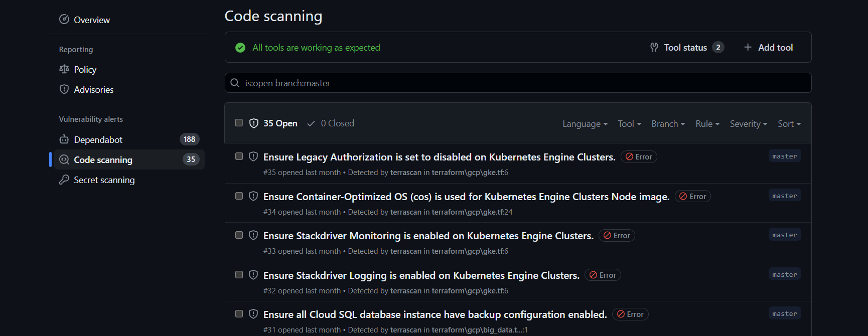Click the Tool status icon

click(654, 48)
